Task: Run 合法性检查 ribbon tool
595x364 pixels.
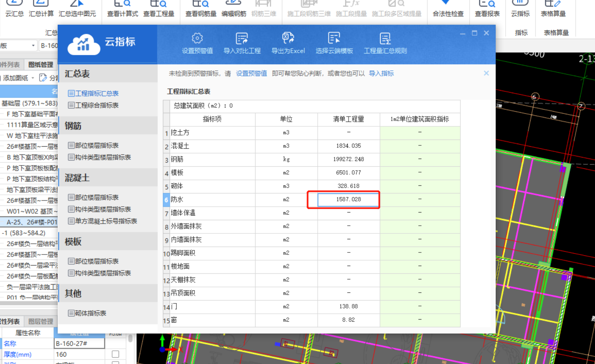Action: tap(448, 9)
